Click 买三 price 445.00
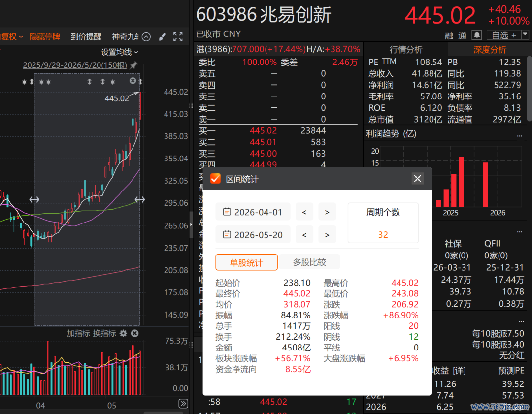Image resolution: width=532 pixels, height=414 pixels. 263,153
